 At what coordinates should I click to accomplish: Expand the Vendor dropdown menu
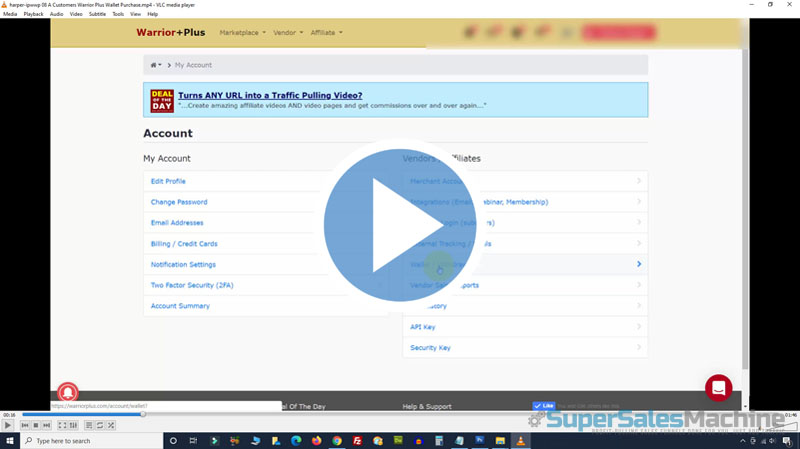[287, 33]
